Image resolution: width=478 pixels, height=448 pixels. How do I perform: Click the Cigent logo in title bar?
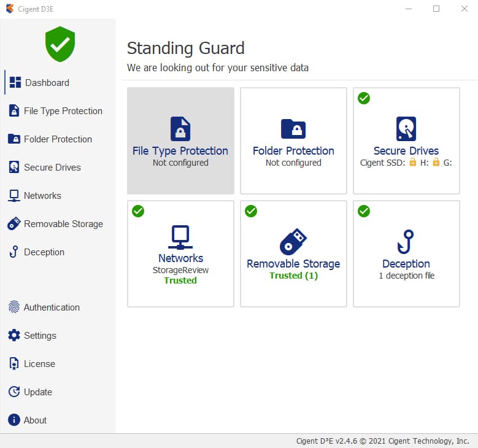(10, 9)
